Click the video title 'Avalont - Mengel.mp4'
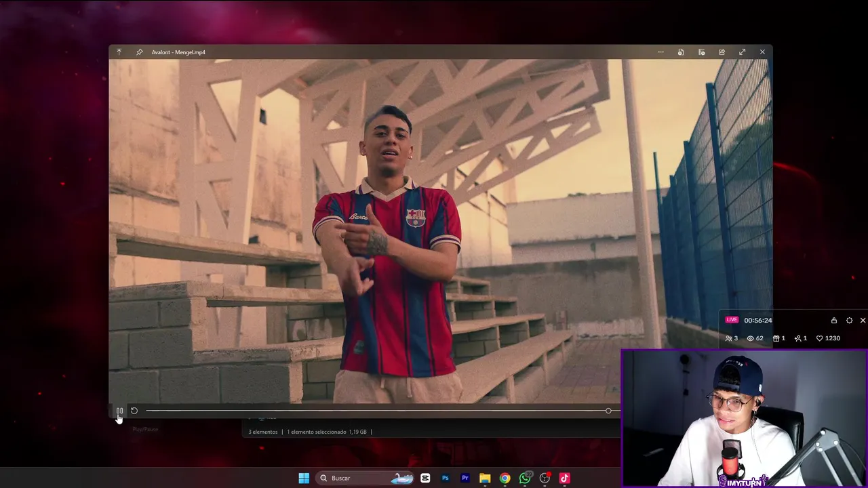The width and height of the screenshot is (868, 488). coord(178,52)
